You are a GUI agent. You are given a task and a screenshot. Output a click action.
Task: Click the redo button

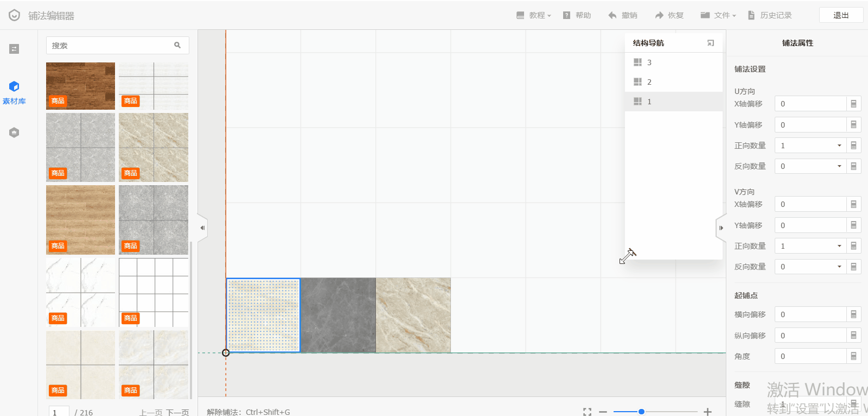point(669,15)
